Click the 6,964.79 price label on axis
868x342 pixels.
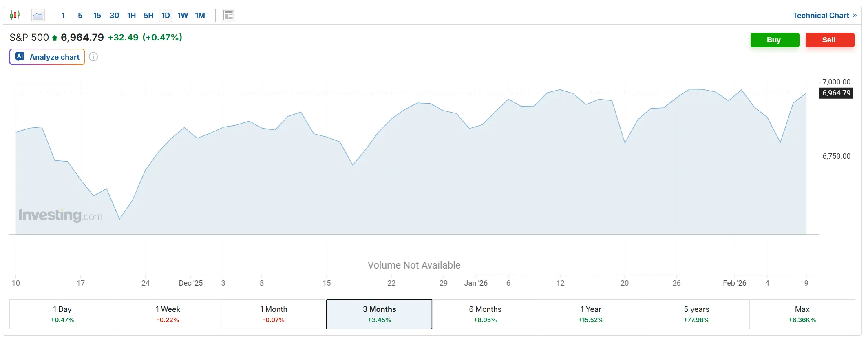pyautogui.click(x=836, y=93)
